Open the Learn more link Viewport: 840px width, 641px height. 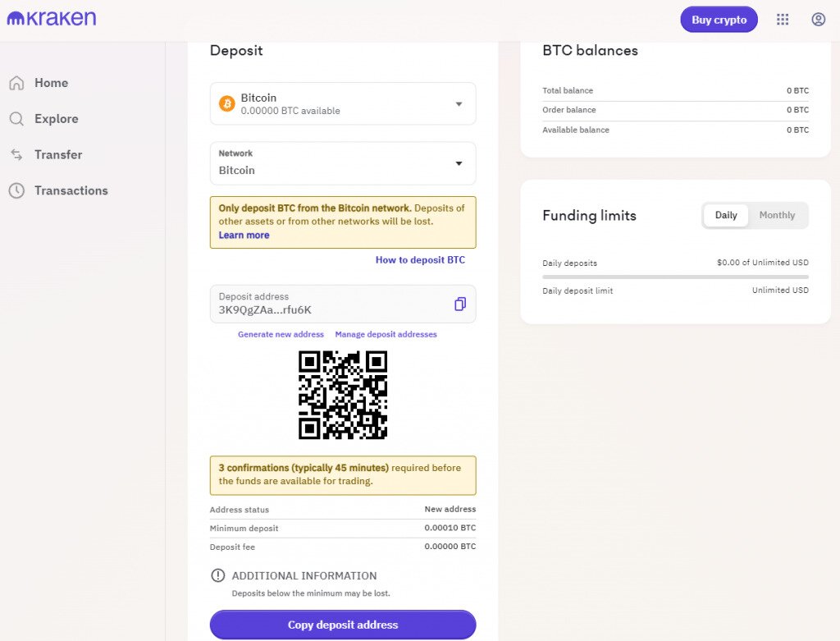pyautogui.click(x=243, y=235)
